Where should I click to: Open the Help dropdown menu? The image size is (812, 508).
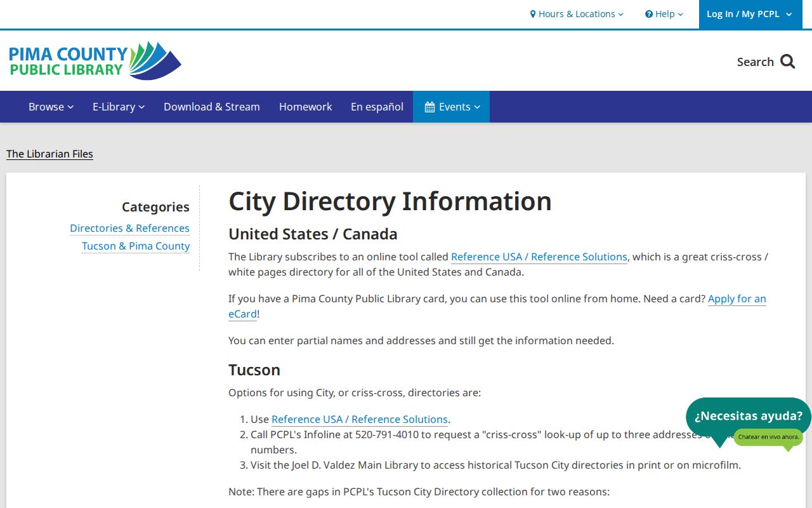pos(664,14)
